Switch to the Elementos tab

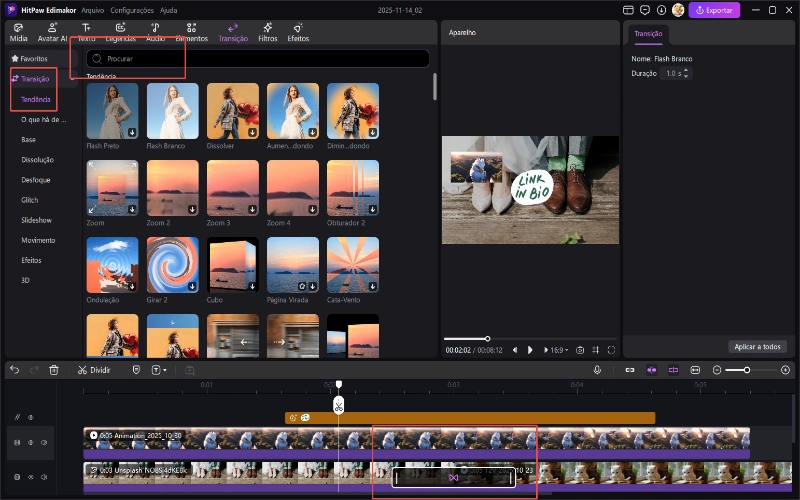[x=191, y=32]
